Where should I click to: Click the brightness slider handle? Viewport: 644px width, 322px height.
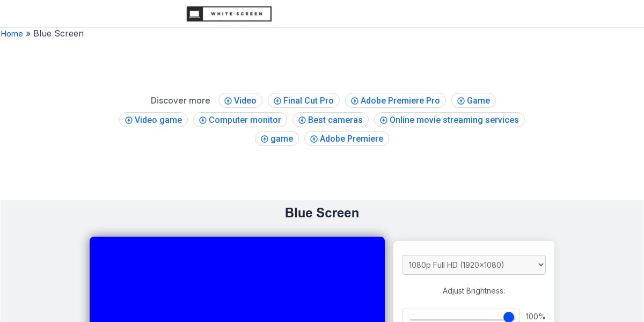pos(509,317)
